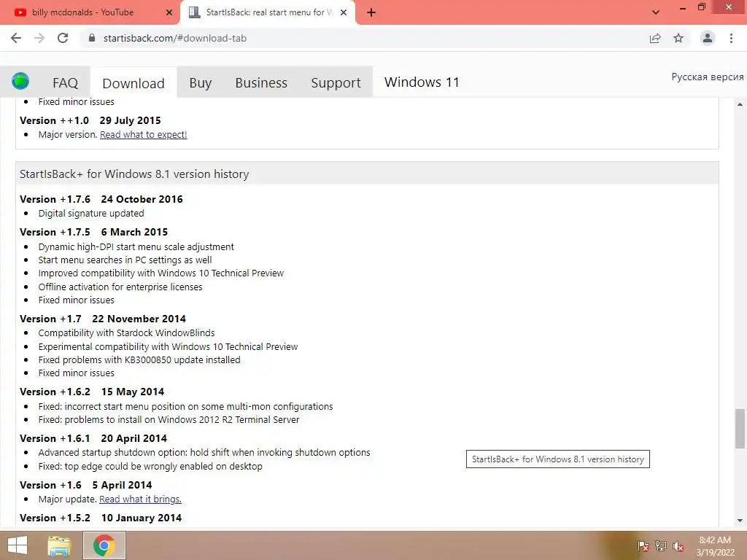747x560 pixels.
Task: Click Fixed problems with KB3000850 line
Action: pos(139,360)
